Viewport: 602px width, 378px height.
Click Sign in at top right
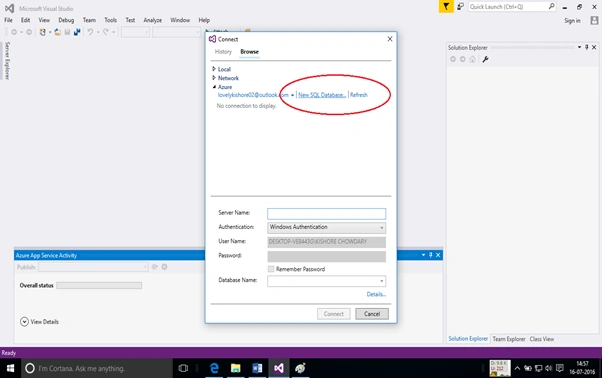tap(572, 21)
